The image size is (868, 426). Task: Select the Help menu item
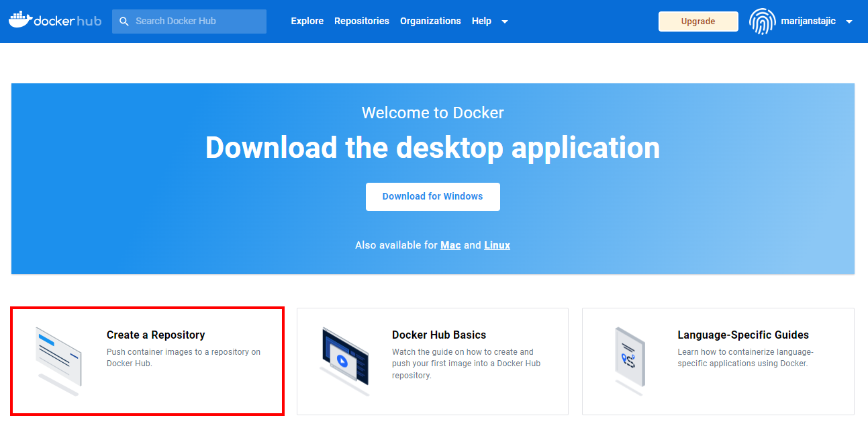(x=481, y=21)
